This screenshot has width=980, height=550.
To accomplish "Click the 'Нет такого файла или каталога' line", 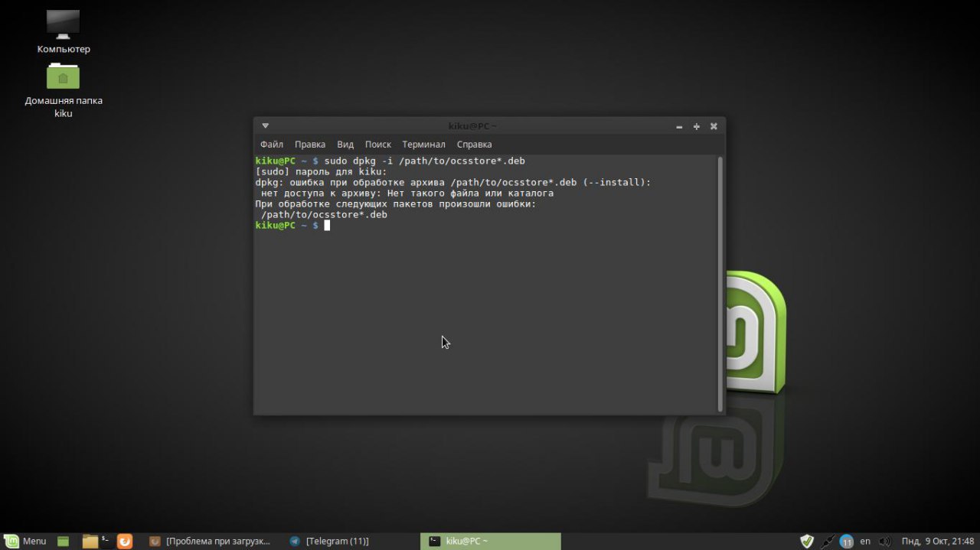I will point(407,194).
